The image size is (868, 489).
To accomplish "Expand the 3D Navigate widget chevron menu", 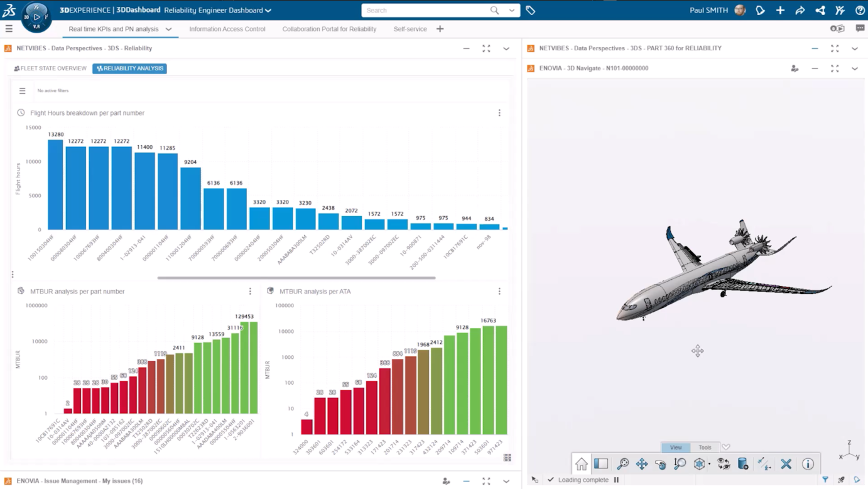I will click(x=855, y=69).
